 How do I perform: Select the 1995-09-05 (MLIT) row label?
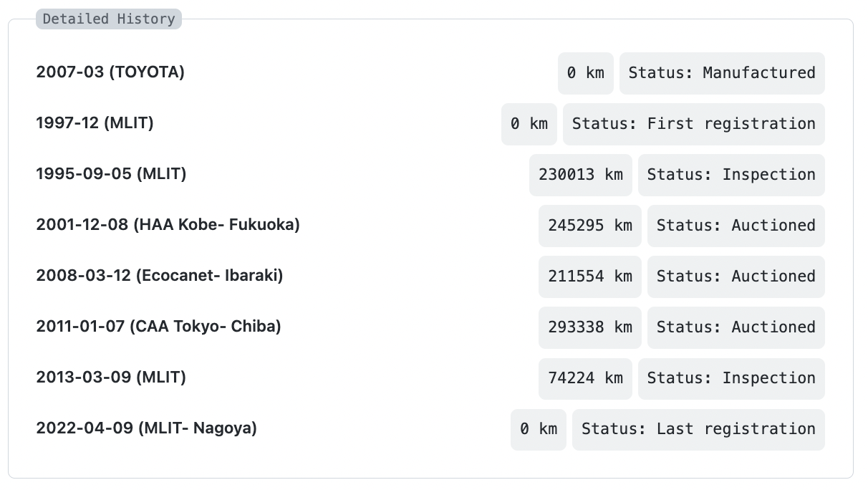[111, 173]
